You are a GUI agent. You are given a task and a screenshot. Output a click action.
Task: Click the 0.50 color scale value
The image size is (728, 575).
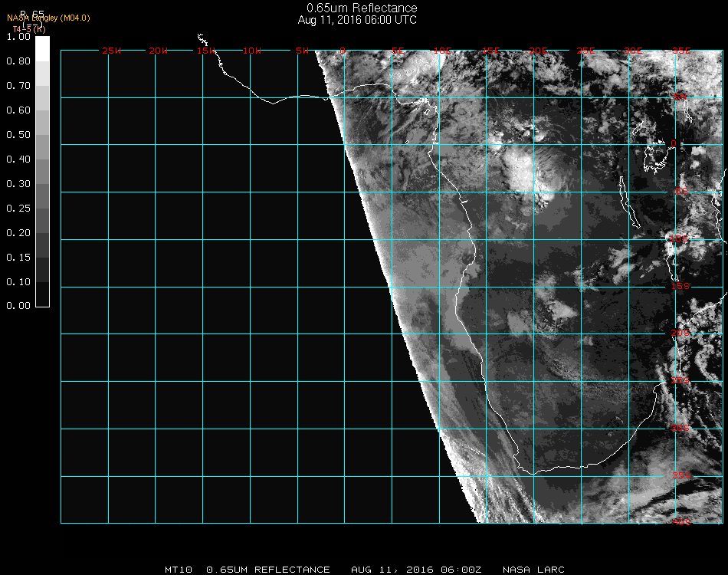pyautogui.click(x=18, y=135)
